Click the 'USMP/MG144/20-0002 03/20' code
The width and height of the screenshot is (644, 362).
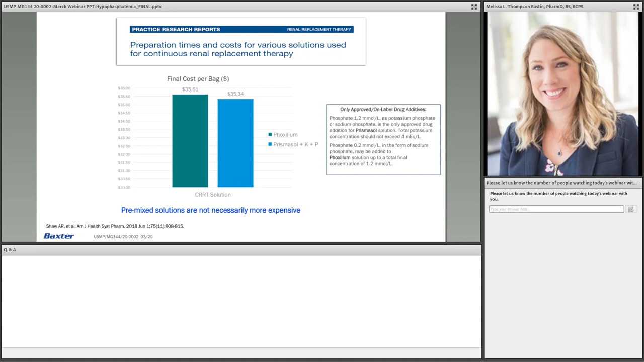pos(123,237)
